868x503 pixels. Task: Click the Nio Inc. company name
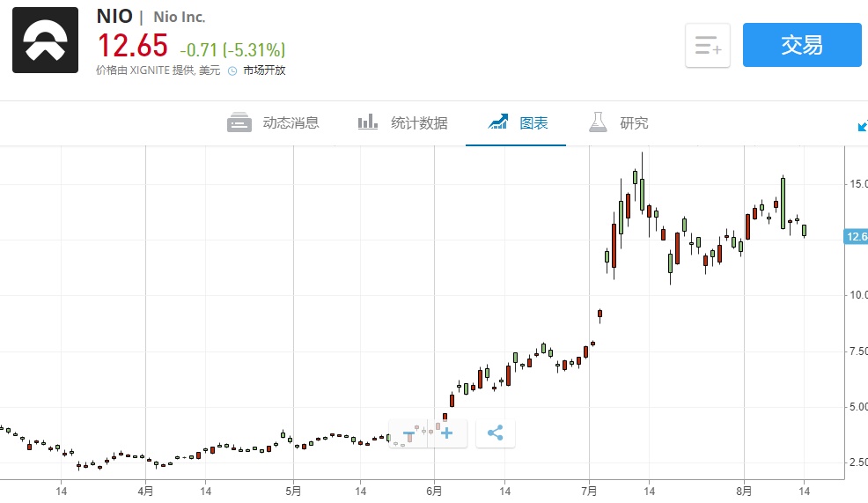point(180,17)
